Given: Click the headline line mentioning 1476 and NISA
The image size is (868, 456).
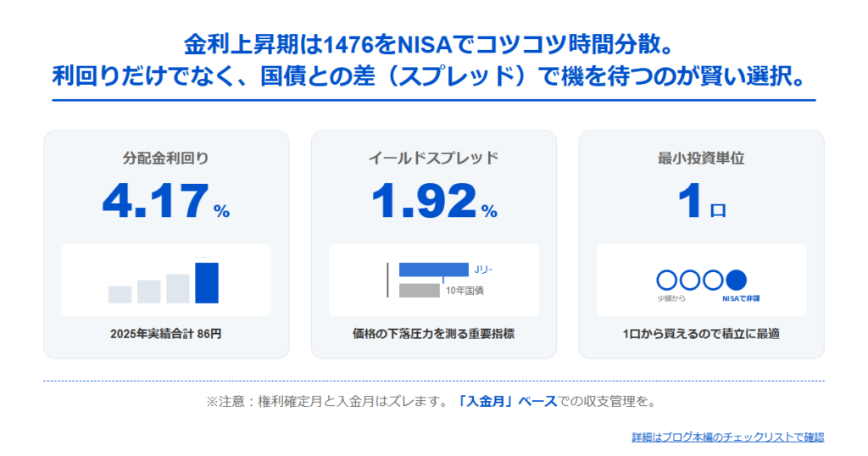Looking at the screenshot, I should click(x=433, y=44).
